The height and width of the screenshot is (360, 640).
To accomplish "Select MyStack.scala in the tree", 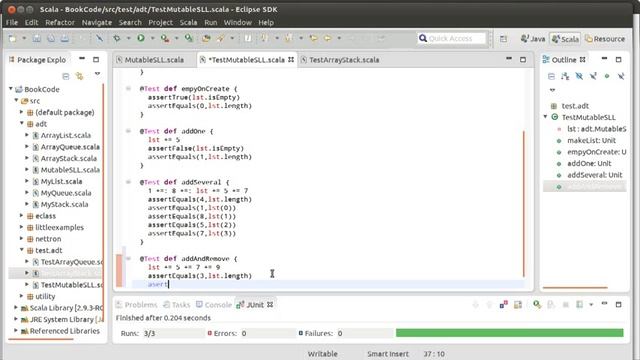I will [64, 204].
